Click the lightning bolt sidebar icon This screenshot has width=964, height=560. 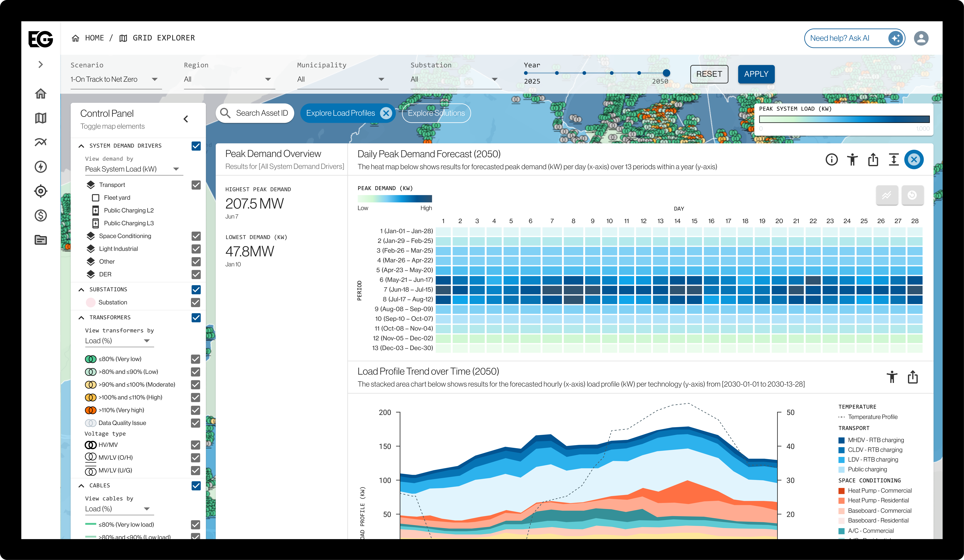tap(41, 167)
